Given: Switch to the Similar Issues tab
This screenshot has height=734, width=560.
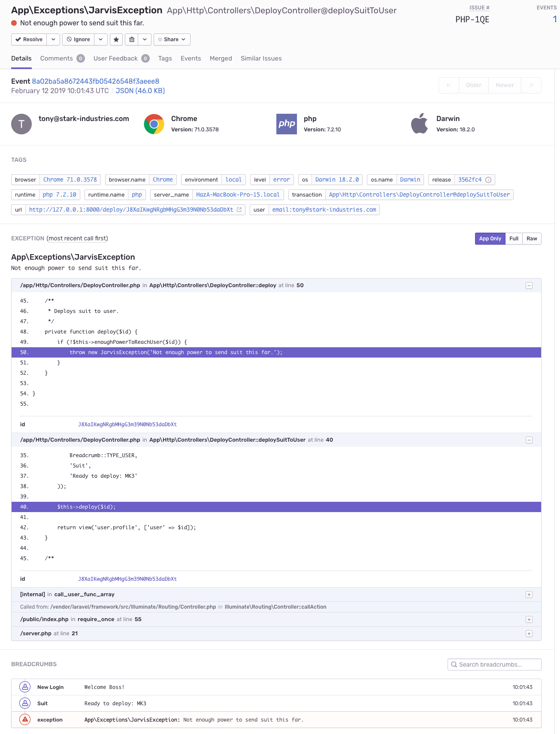Looking at the screenshot, I should [261, 58].
